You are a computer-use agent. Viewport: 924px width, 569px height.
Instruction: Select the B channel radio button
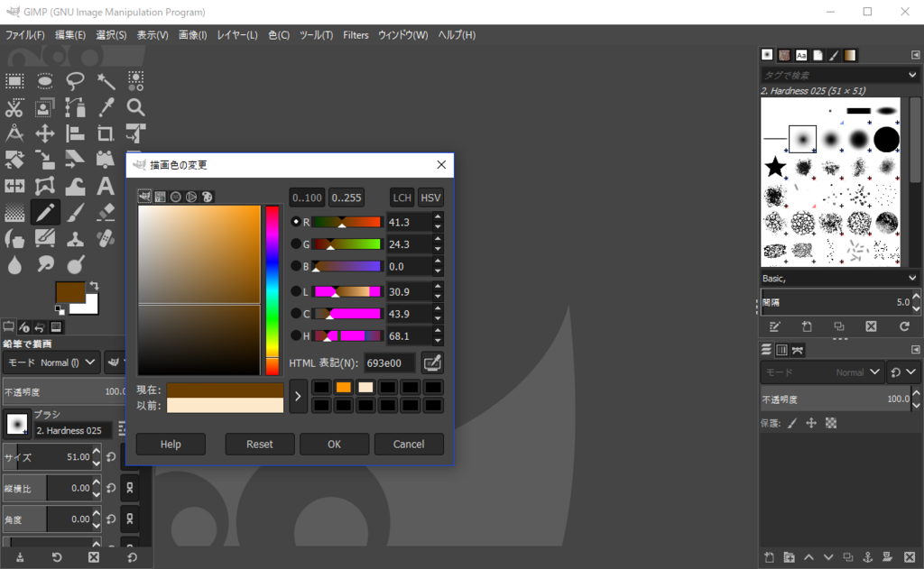[x=296, y=266]
